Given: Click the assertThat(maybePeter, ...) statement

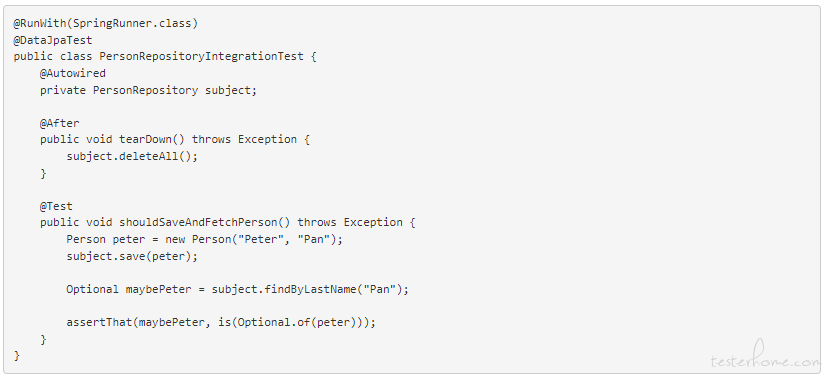Looking at the screenshot, I should point(221,322).
